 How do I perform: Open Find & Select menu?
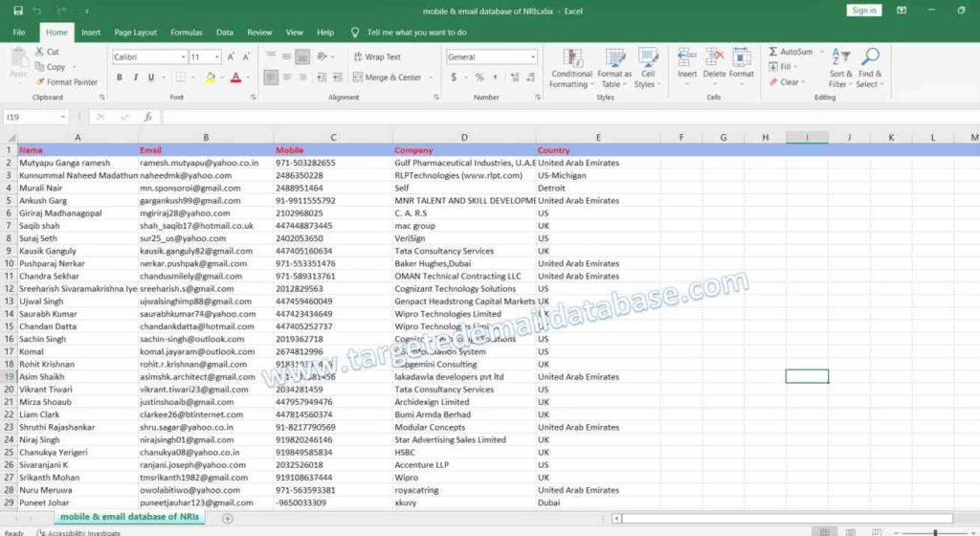[869, 68]
